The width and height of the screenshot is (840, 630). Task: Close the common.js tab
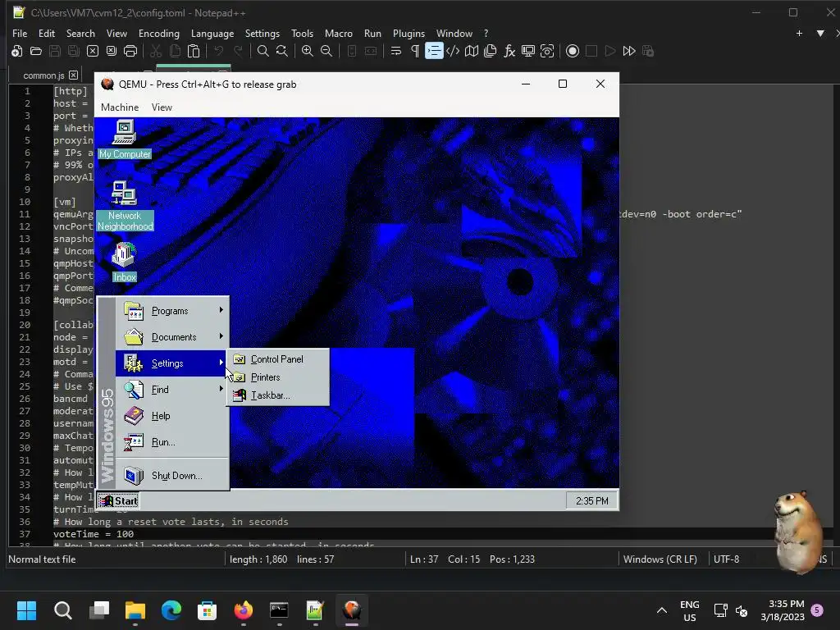pos(73,75)
